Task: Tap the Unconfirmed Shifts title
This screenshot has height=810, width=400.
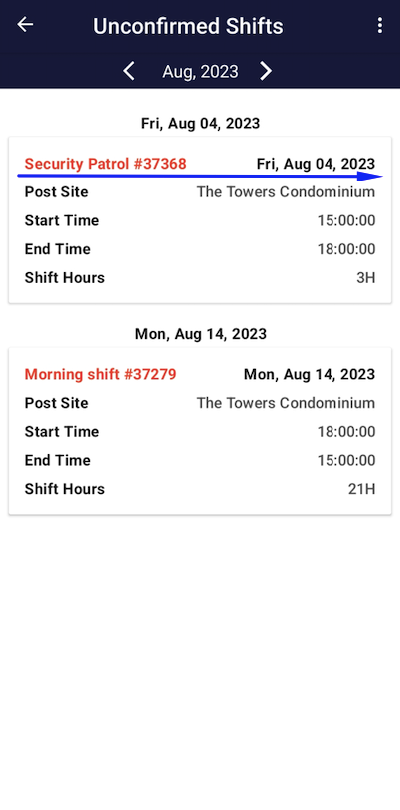Action: click(188, 26)
